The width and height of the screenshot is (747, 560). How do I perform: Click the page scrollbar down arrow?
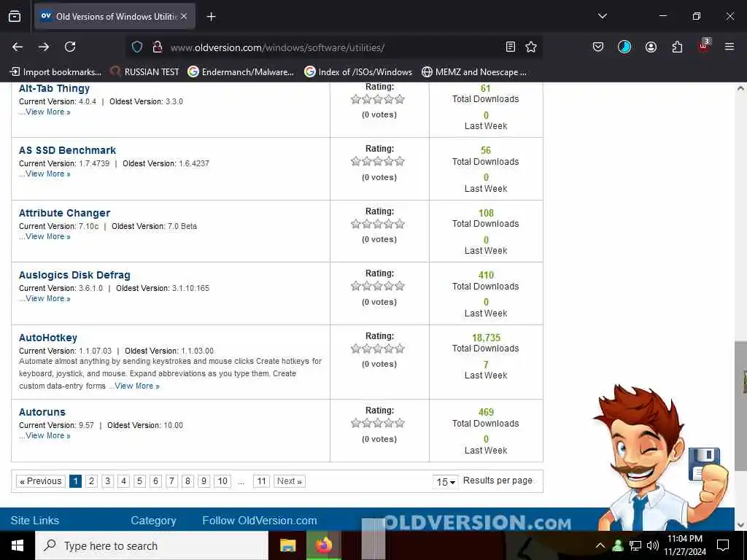740,525
